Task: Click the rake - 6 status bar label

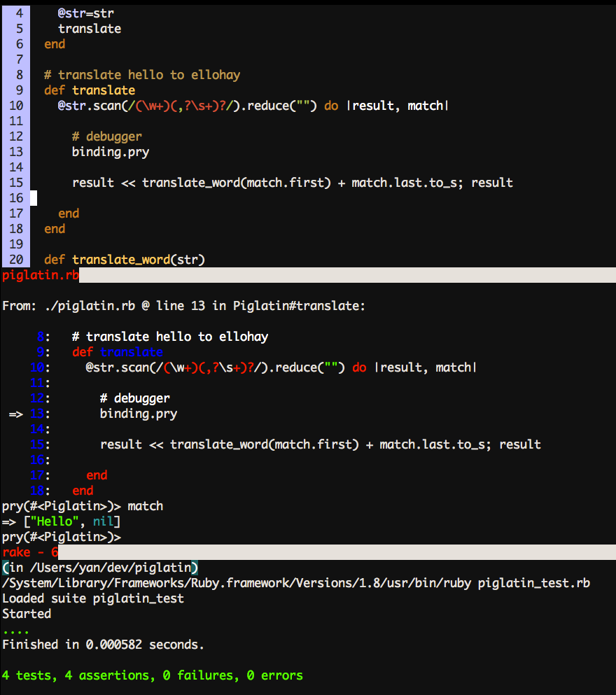Action: click(x=29, y=552)
